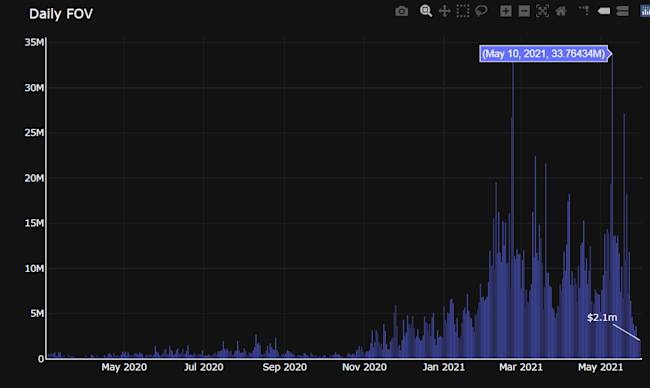Click the $2.1m annotation label

(x=602, y=318)
